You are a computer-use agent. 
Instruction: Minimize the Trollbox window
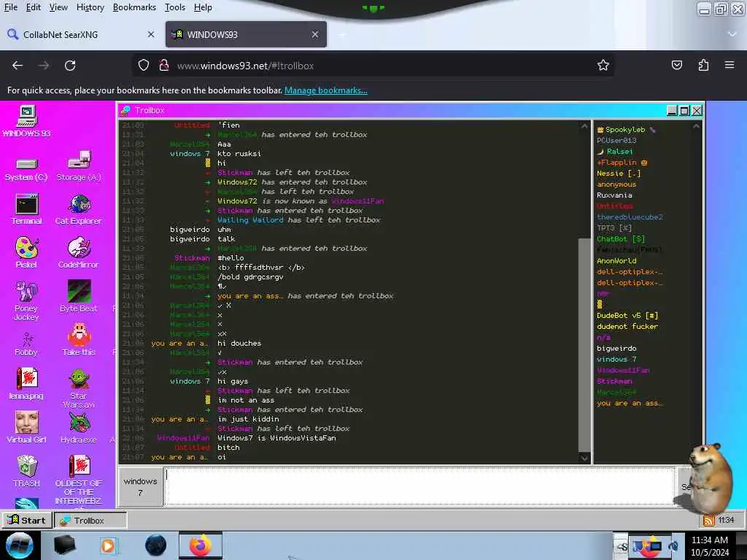click(x=672, y=111)
